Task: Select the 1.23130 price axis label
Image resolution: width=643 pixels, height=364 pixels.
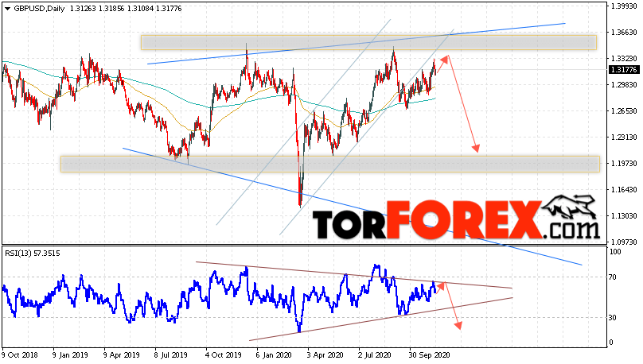Action: click(624, 137)
